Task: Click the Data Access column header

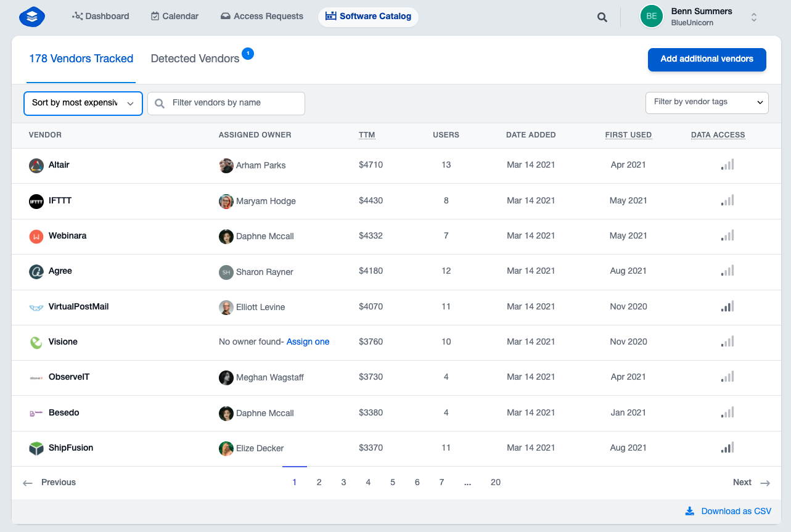Action: (x=718, y=135)
